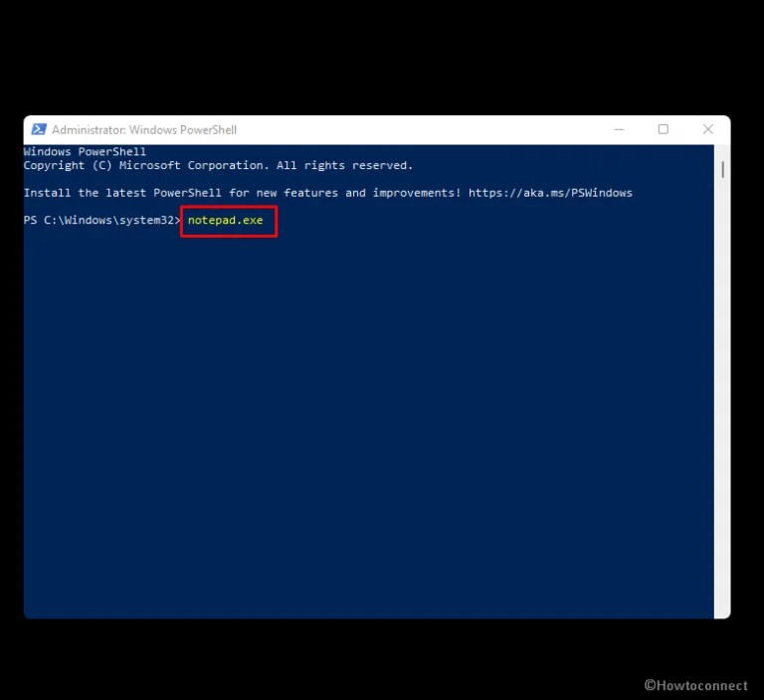Click the vertical scrollbar thumb
764x700 pixels.
point(722,169)
